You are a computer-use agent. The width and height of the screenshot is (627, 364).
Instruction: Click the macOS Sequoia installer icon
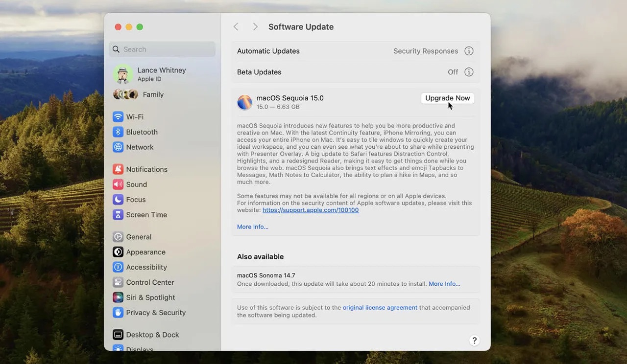point(244,102)
